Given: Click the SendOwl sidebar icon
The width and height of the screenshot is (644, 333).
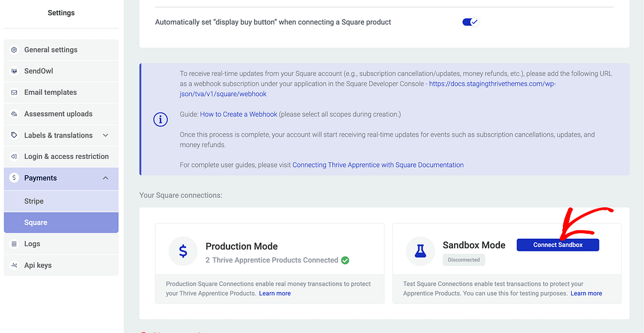Looking at the screenshot, I should pyautogui.click(x=14, y=71).
